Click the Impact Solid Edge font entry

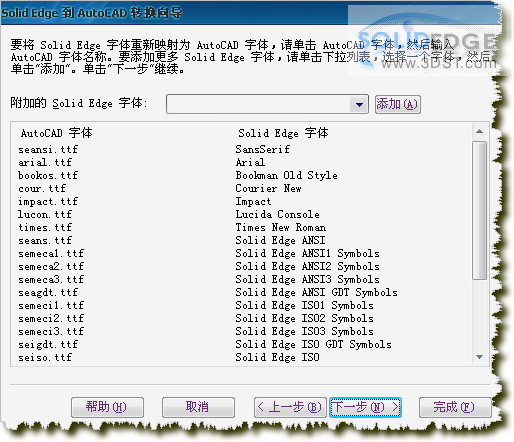pos(253,201)
